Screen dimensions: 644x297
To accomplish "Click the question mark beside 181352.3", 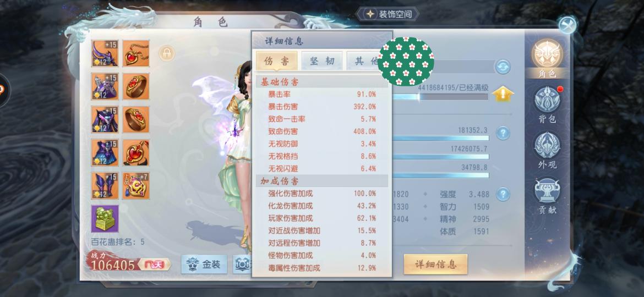I will pos(503,133).
